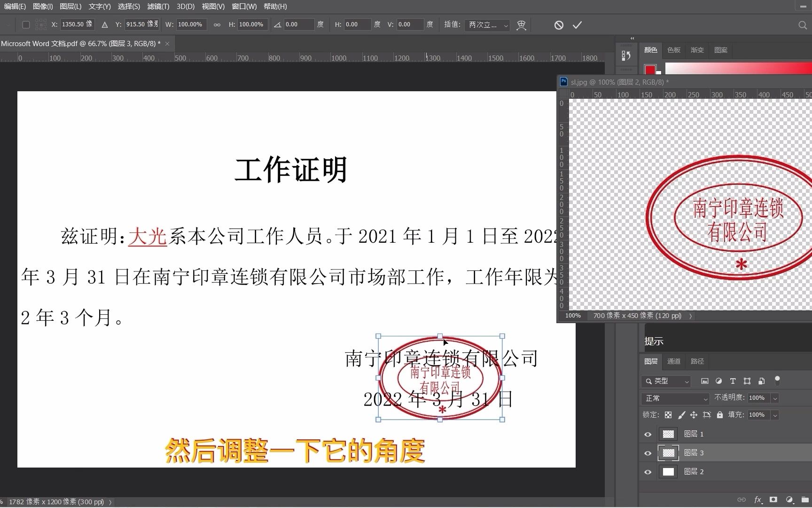Pick a shade on the red color ramp
The width and height of the screenshot is (812, 508).
pyautogui.click(x=738, y=69)
